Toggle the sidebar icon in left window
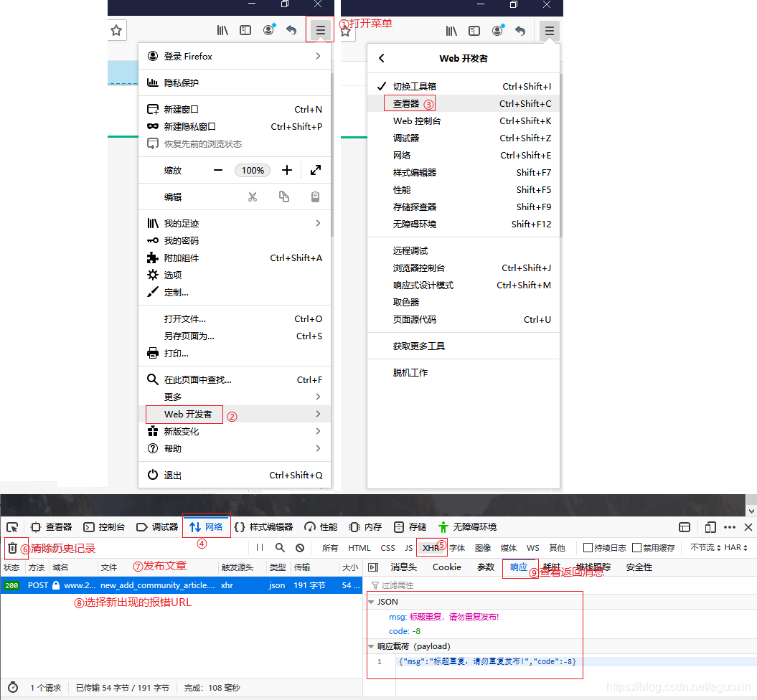The width and height of the screenshot is (757, 700). (245, 30)
